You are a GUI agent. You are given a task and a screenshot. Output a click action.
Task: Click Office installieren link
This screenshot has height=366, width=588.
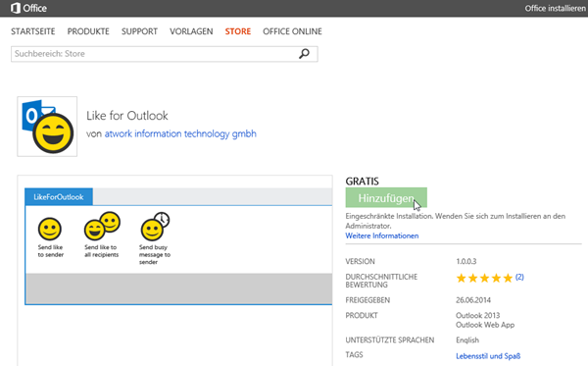point(556,8)
